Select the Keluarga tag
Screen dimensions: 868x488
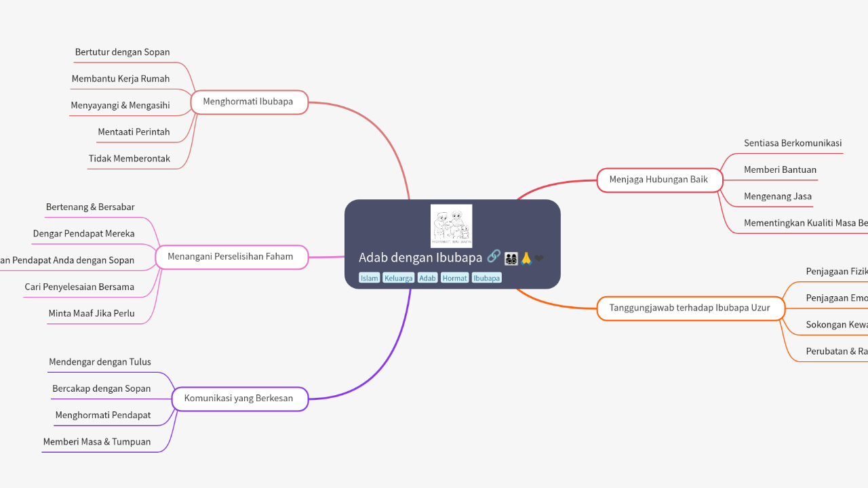pos(399,278)
